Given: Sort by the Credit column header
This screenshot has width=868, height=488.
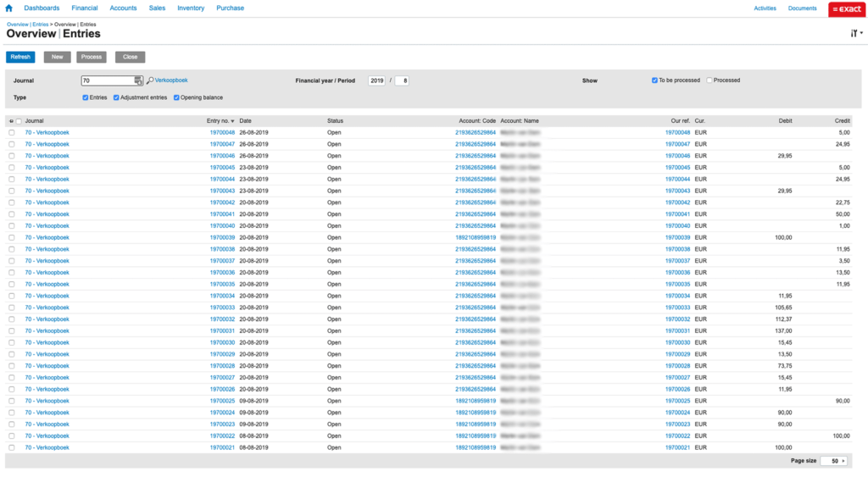Looking at the screenshot, I should tap(842, 121).
